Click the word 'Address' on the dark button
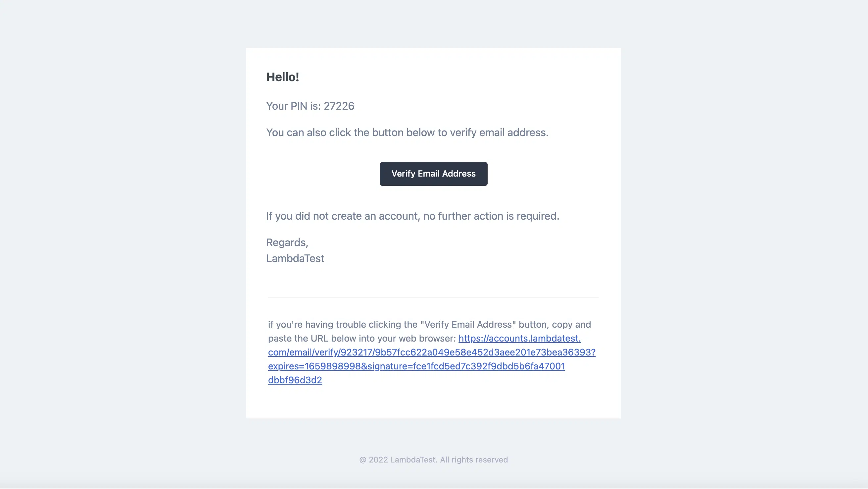This screenshot has width=868, height=489. click(458, 174)
